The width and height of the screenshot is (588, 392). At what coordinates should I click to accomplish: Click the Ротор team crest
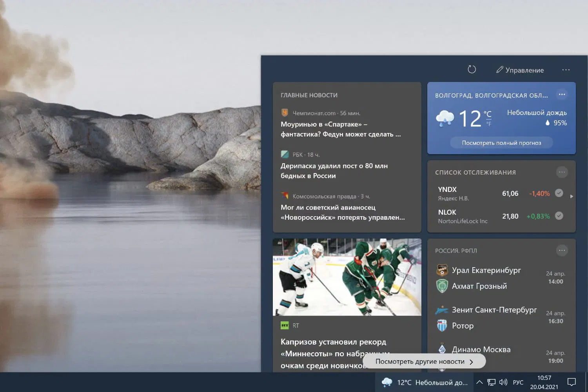coord(442,325)
